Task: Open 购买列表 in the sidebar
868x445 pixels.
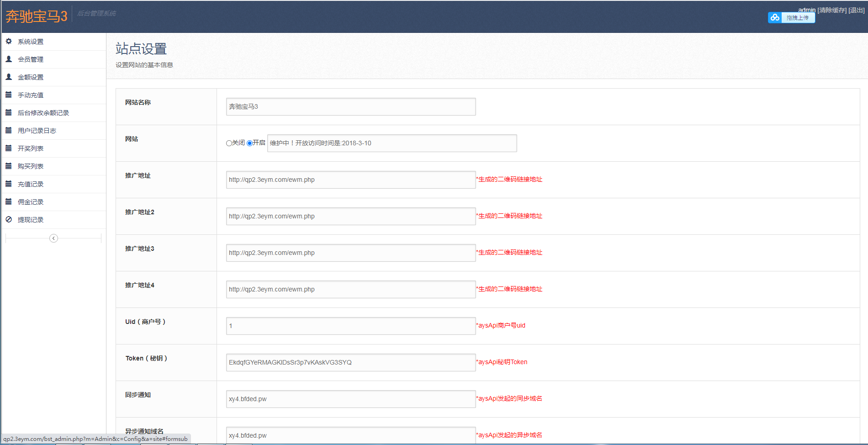Action: (x=31, y=166)
